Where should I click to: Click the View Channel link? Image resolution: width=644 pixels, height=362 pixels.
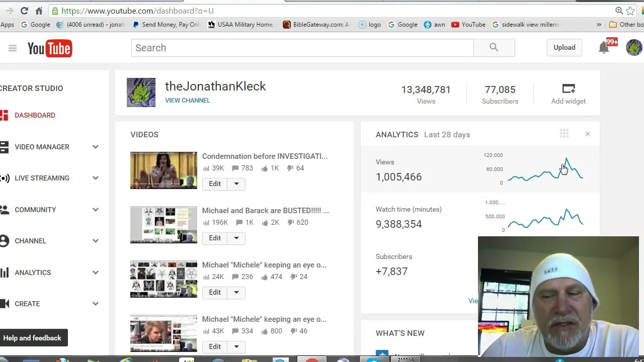point(188,101)
